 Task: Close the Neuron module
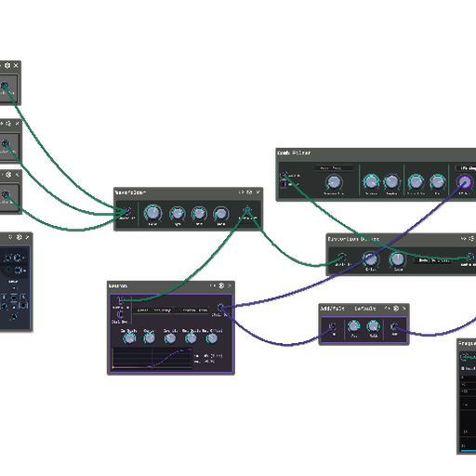[x=230, y=285]
